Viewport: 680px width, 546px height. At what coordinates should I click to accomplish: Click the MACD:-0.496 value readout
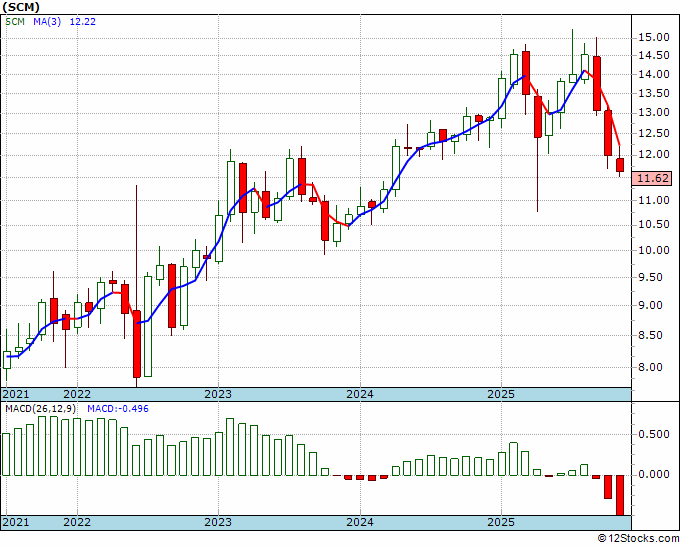tap(118, 409)
